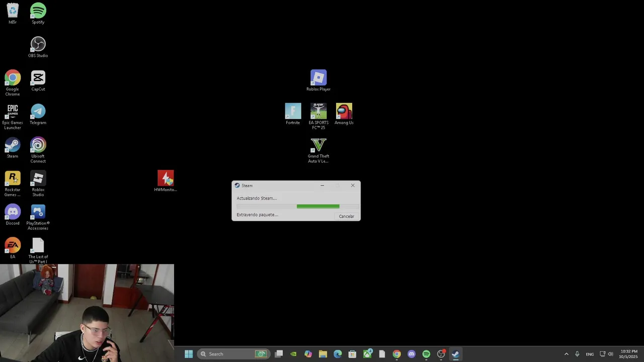Select the Telegram desktop icon
This screenshot has width=644, height=362.
[x=38, y=114]
